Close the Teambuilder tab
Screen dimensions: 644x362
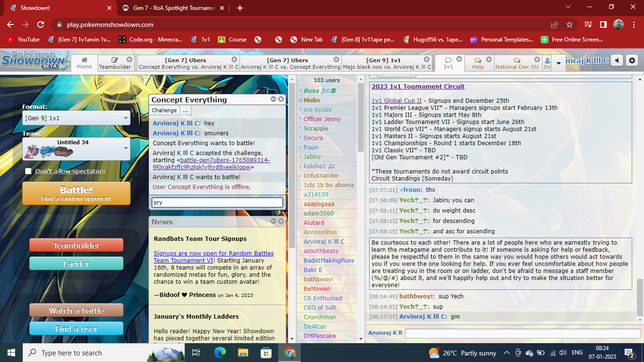click(129, 59)
